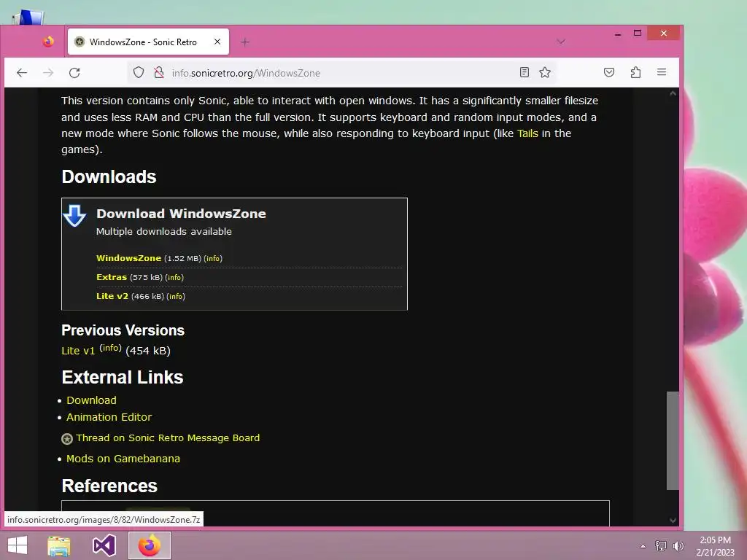The image size is (747, 560).
Task: Click the "Multiple downloads available" text
Action: (164, 232)
